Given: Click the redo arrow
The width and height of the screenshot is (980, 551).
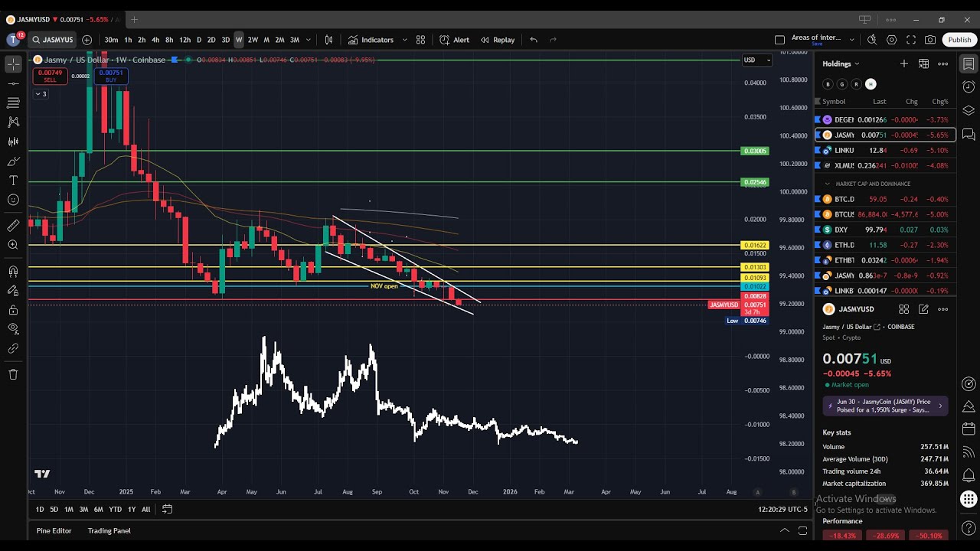Looking at the screenshot, I should tap(553, 40).
